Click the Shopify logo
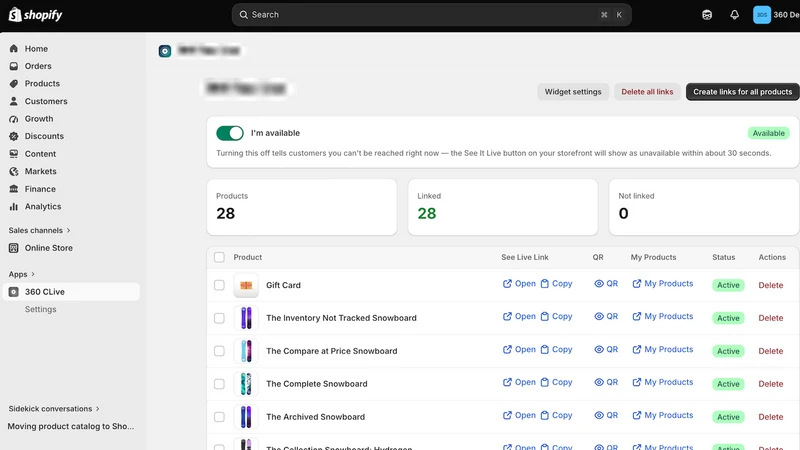The width and height of the screenshot is (800, 450). 35,15
